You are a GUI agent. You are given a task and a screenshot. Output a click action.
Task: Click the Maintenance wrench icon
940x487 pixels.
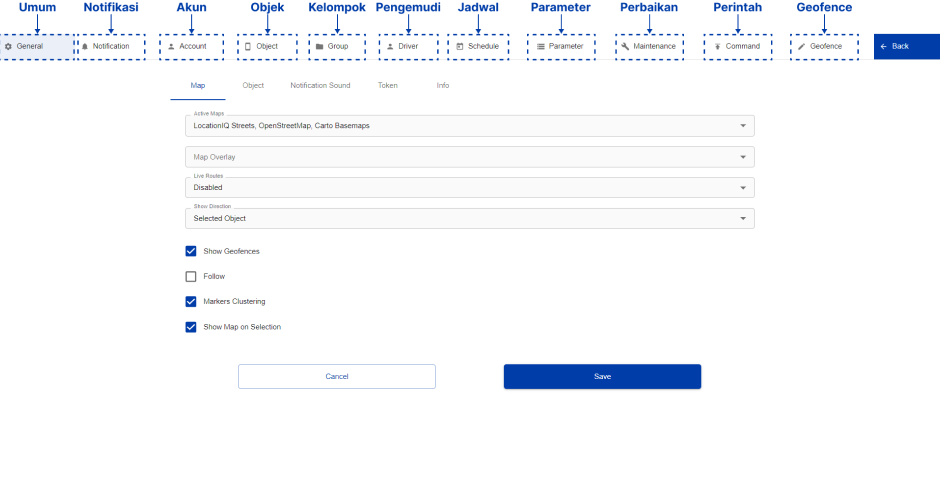point(625,46)
